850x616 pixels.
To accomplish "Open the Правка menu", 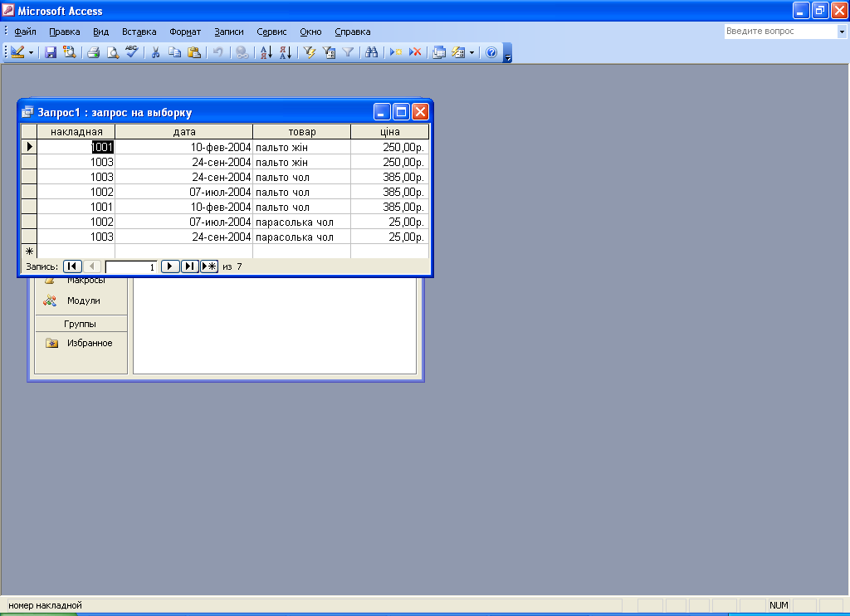I will point(65,32).
